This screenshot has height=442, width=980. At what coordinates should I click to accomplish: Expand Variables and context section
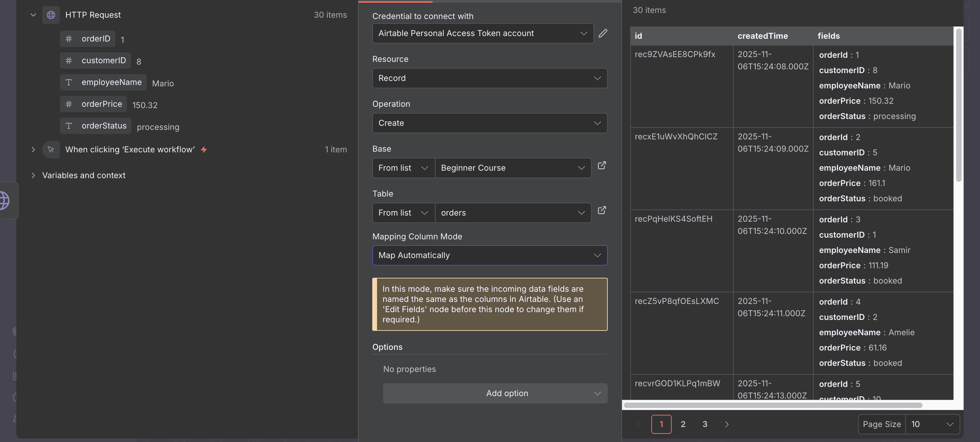click(x=33, y=175)
